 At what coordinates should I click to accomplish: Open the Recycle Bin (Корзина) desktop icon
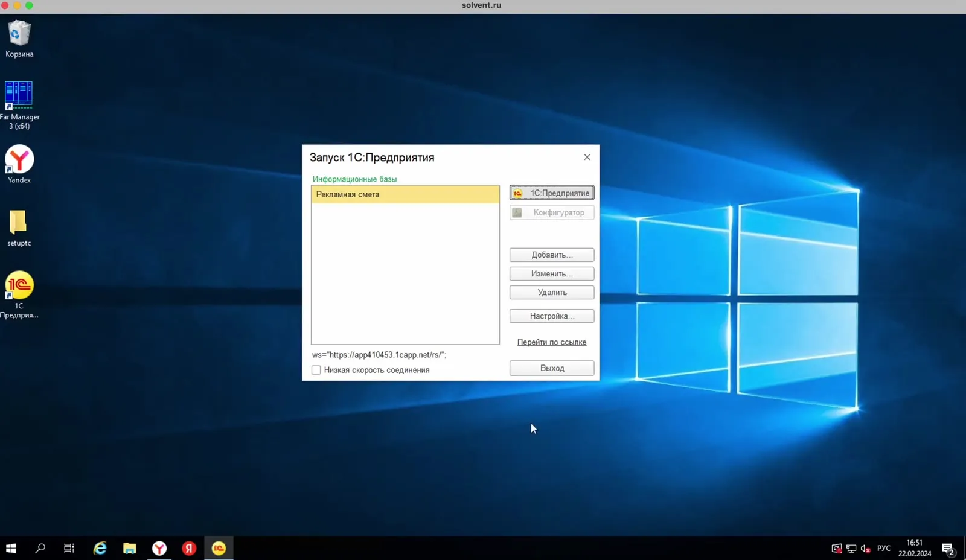pos(19,39)
